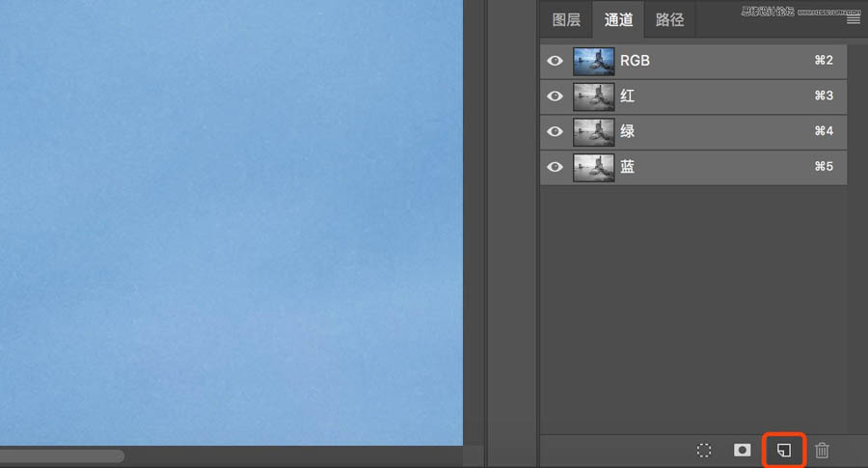This screenshot has height=468, width=868.
Task: Click the horizontal canvas scrollbar
Action: 62,455
